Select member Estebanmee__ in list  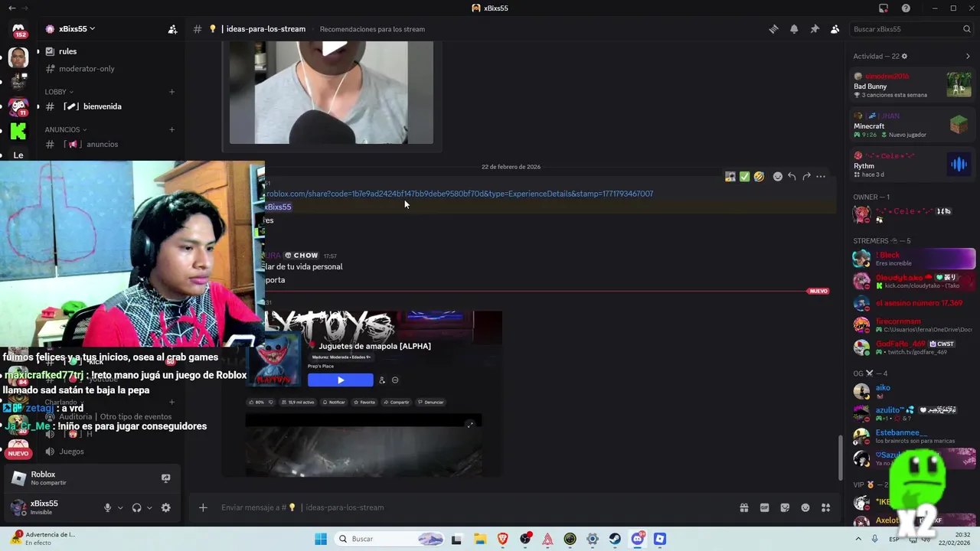913,435
